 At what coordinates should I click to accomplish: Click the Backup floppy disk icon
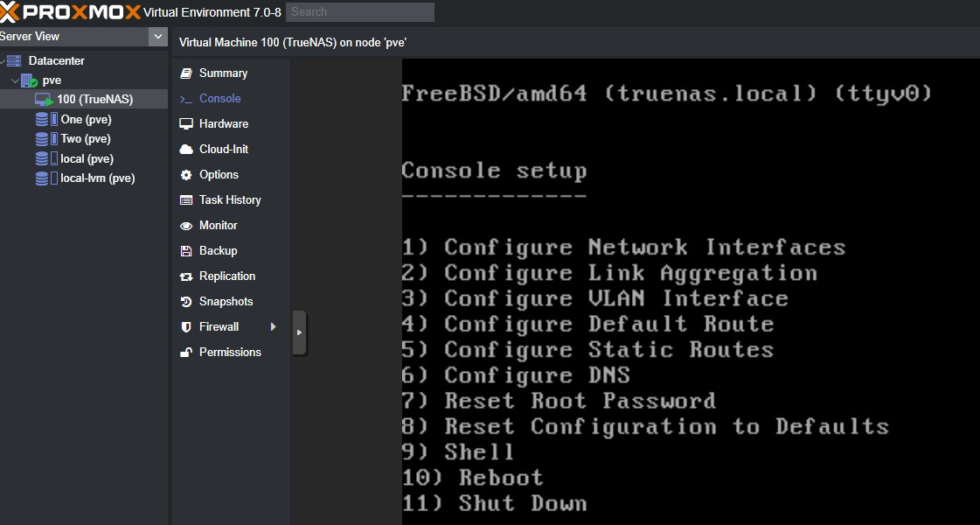pyautogui.click(x=185, y=251)
